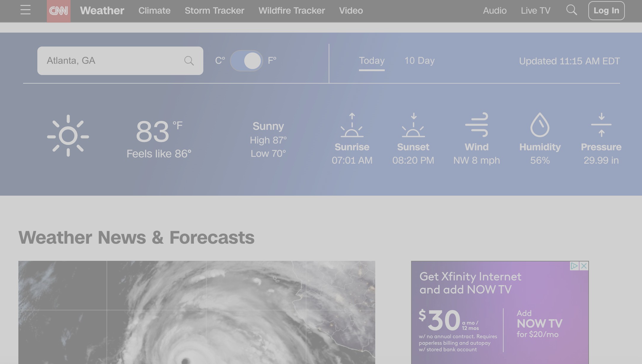Open the Live TV link

pos(536,11)
